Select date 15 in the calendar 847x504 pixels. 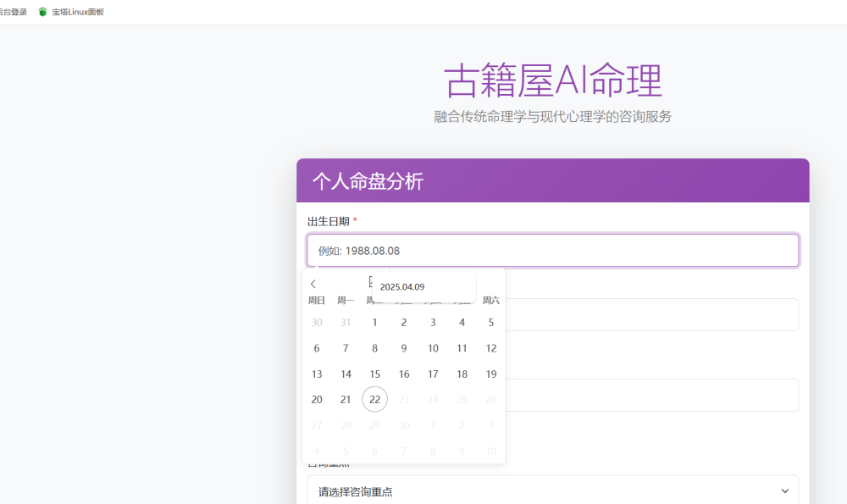tap(375, 374)
